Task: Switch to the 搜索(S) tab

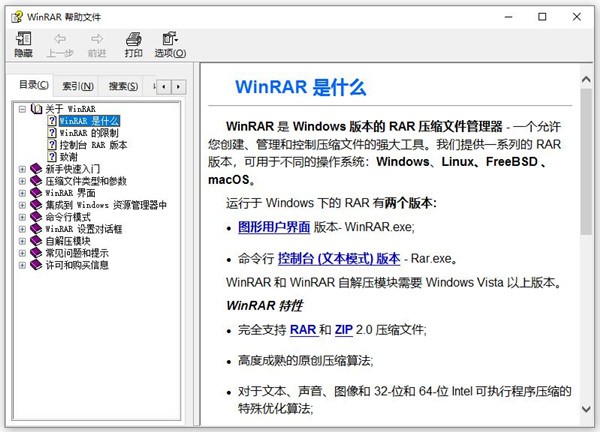Action: click(123, 86)
